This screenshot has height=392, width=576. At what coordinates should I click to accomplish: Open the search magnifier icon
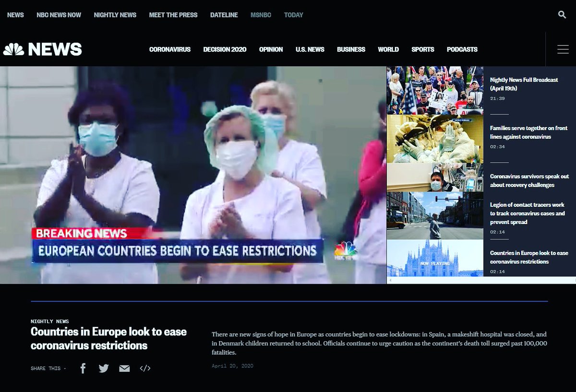(562, 15)
